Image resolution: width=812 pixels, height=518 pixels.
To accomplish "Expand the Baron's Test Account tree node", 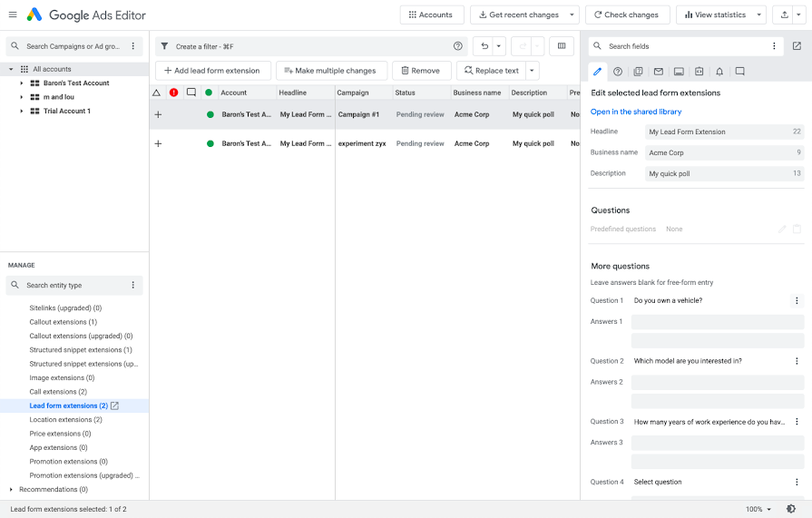I will (22, 83).
